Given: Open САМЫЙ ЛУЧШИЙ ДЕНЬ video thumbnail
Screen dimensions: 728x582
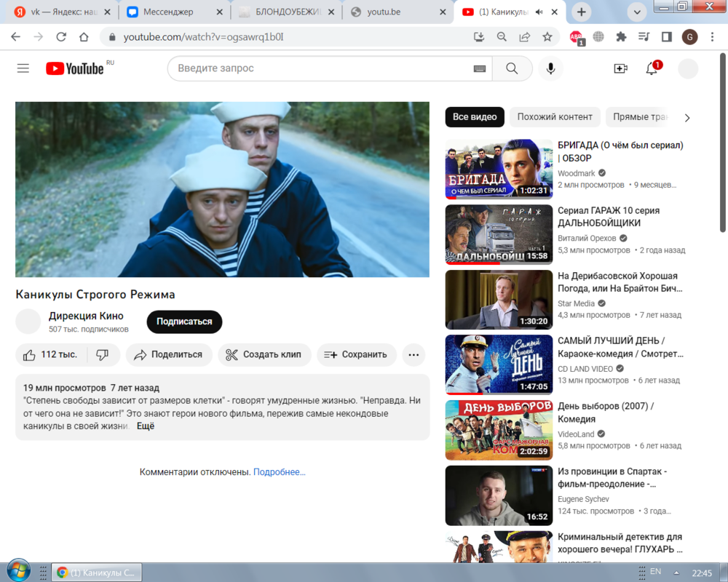Looking at the screenshot, I should click(499, 364).
